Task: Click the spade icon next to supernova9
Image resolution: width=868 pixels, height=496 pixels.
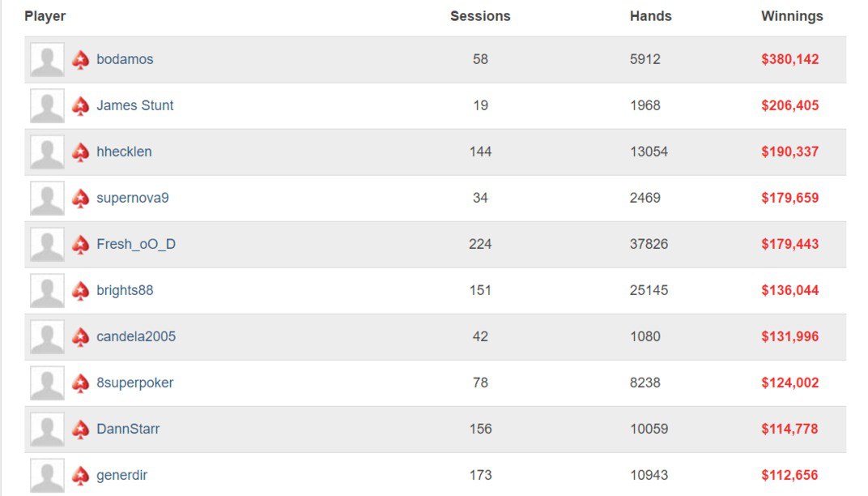Action: 80,199
